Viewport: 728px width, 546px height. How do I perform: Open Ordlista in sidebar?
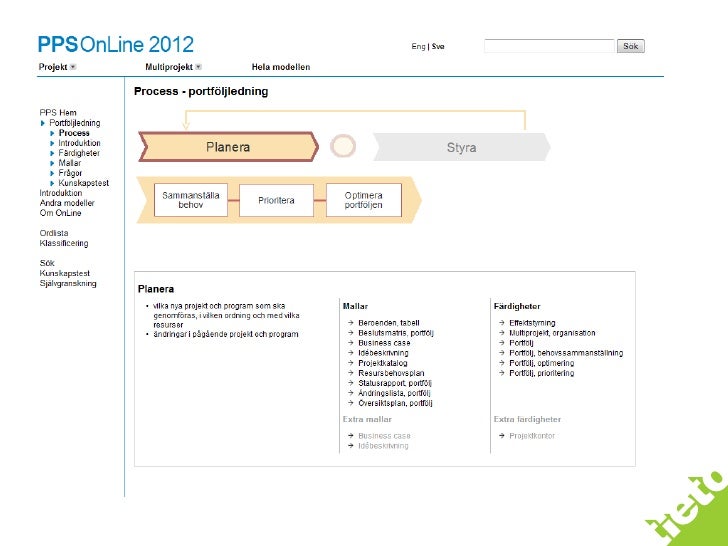click(x=54, y=233)
